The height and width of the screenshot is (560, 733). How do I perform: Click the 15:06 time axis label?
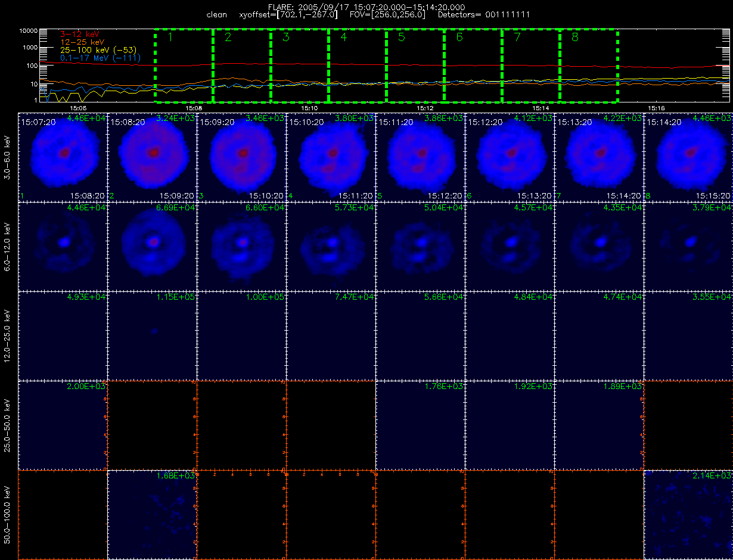78,108
